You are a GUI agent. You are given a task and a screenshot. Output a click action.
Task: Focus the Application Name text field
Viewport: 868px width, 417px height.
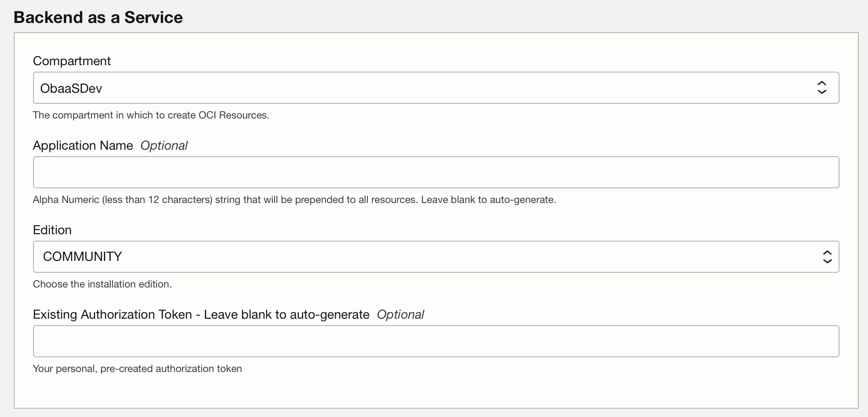tap(435, 172)
